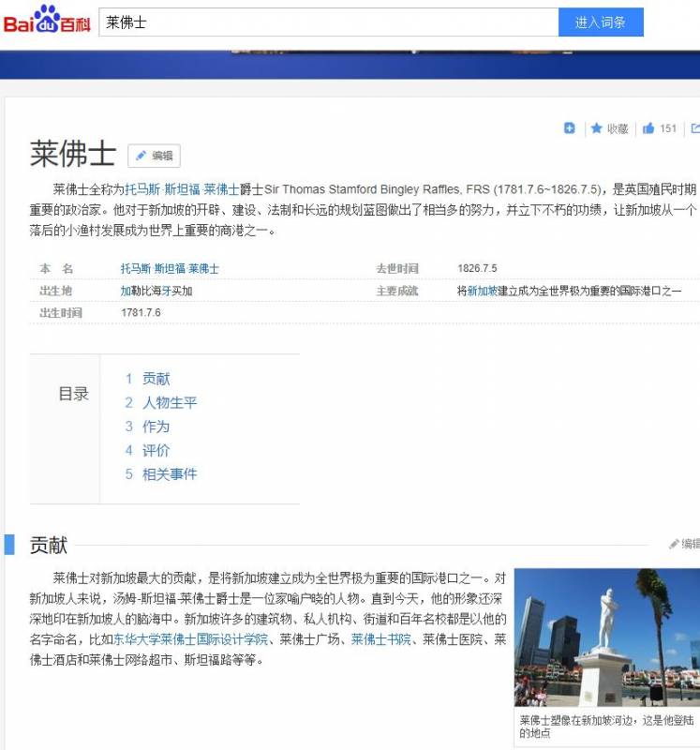Screen dimensions: 700x750
Task: Jump to 人物生平 in the table of contents
Action: [169, 403]
